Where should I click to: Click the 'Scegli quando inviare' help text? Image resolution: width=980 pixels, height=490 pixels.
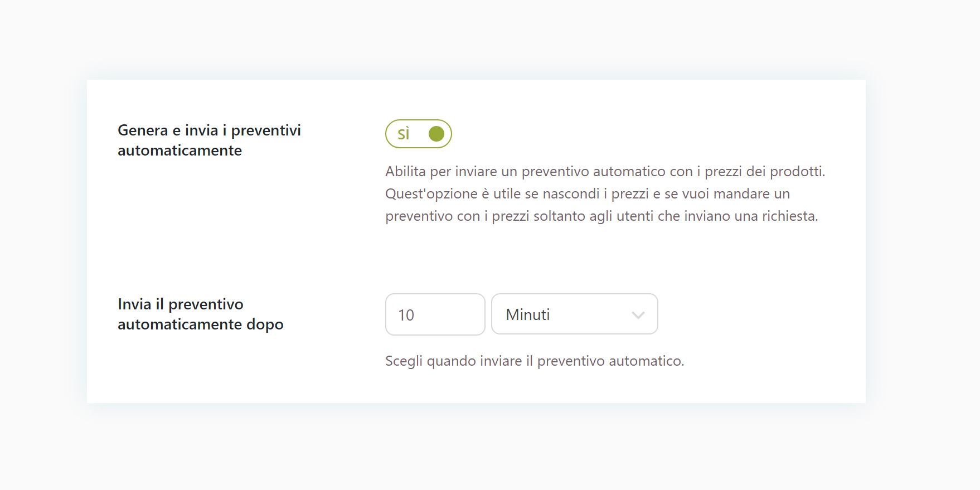click(x=534, y=361)
